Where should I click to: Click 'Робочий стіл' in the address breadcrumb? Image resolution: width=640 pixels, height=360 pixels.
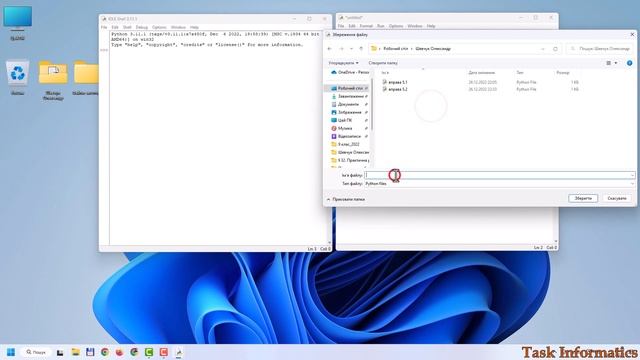pyautogui.click(x=396, y=49)
